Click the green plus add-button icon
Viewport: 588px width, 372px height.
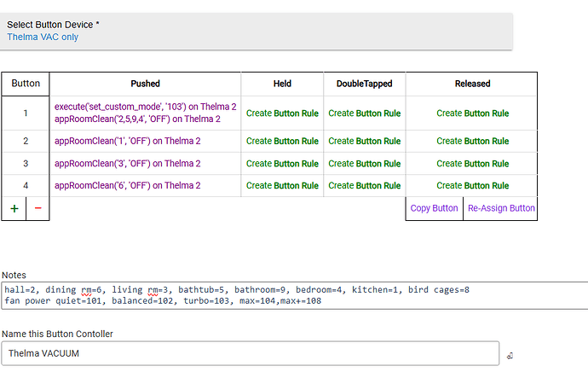click(x=14, y=208)
